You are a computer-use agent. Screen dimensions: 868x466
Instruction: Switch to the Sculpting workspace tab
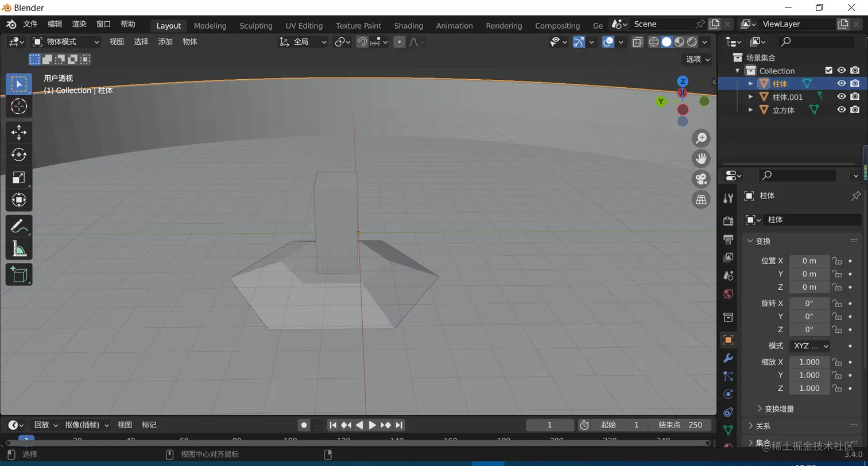coord(256,25)
